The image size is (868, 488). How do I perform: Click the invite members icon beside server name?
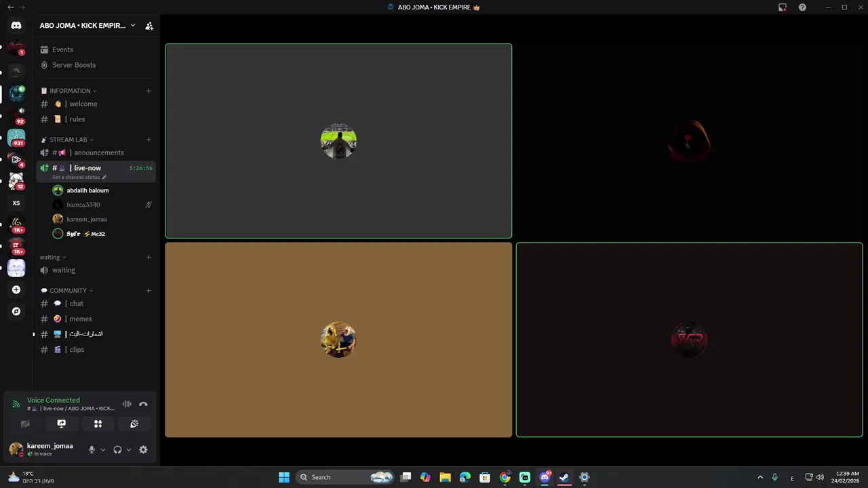(149, 26)
